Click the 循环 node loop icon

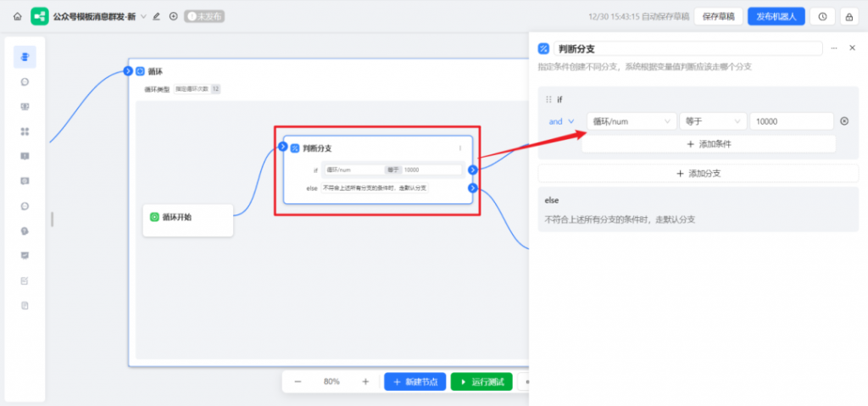tap(140, 71)
